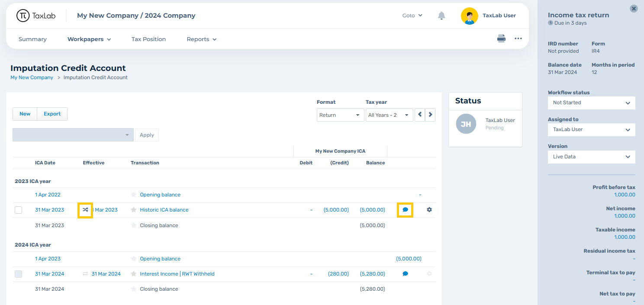Switch to the Summary tab
This screenshot has width=644, height=305.
[32, 39]
